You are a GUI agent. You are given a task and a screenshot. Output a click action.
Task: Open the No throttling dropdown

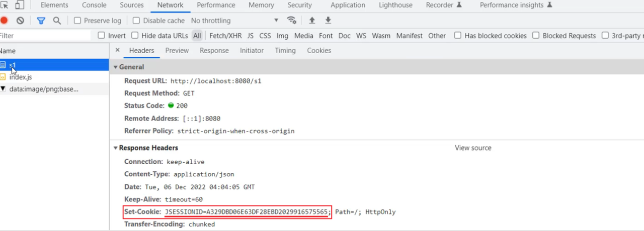tap(234, 21)
